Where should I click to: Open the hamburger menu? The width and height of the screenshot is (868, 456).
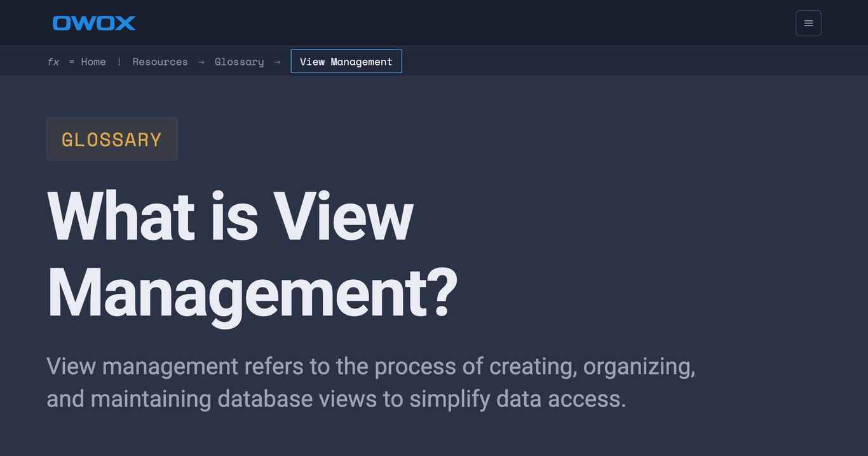808,23
